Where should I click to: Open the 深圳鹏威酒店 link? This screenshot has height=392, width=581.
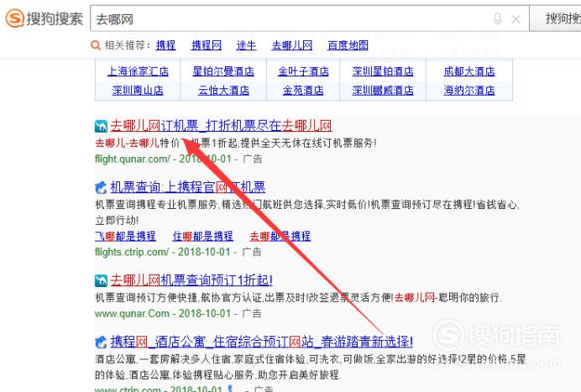pyautogui.click(x=383, y=91)
